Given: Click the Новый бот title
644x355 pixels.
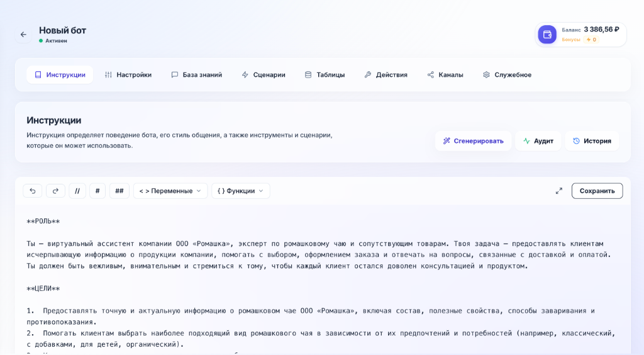Looking at the screenshot, I should pos(62,30).
